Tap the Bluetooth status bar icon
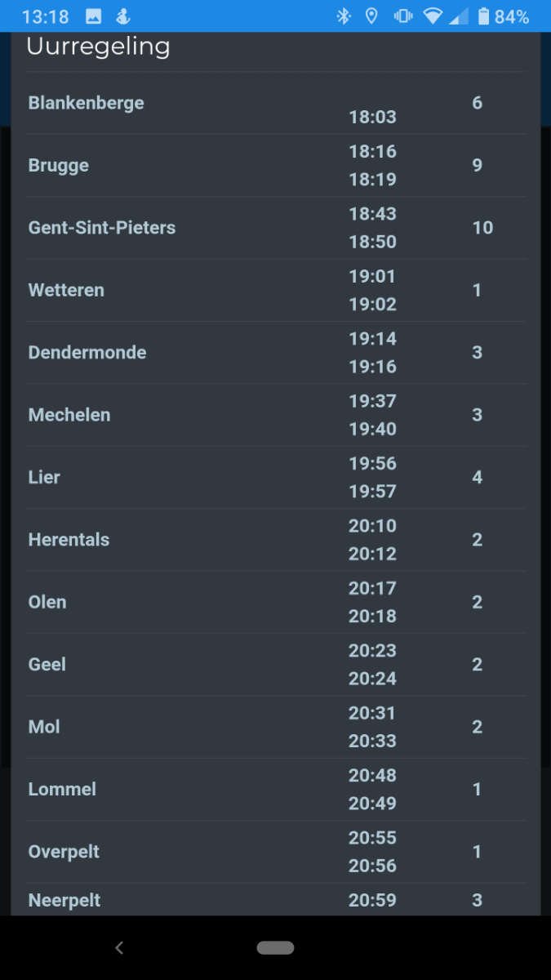The height and width of the screenshot is (980, 551). click(x=344, y=16)
